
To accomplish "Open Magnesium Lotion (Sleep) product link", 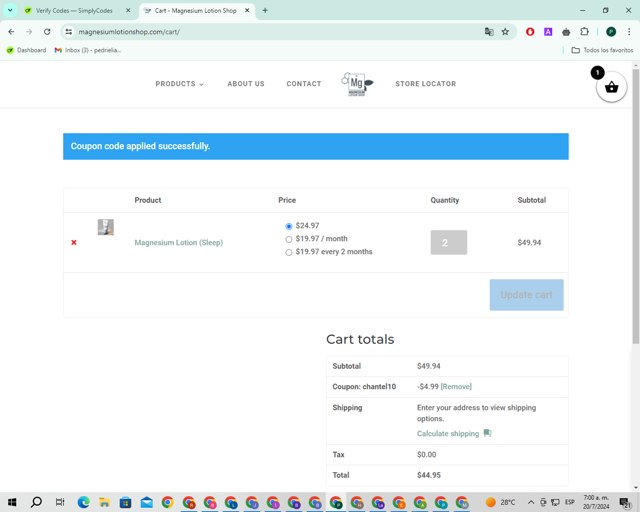I will point(179,243).
